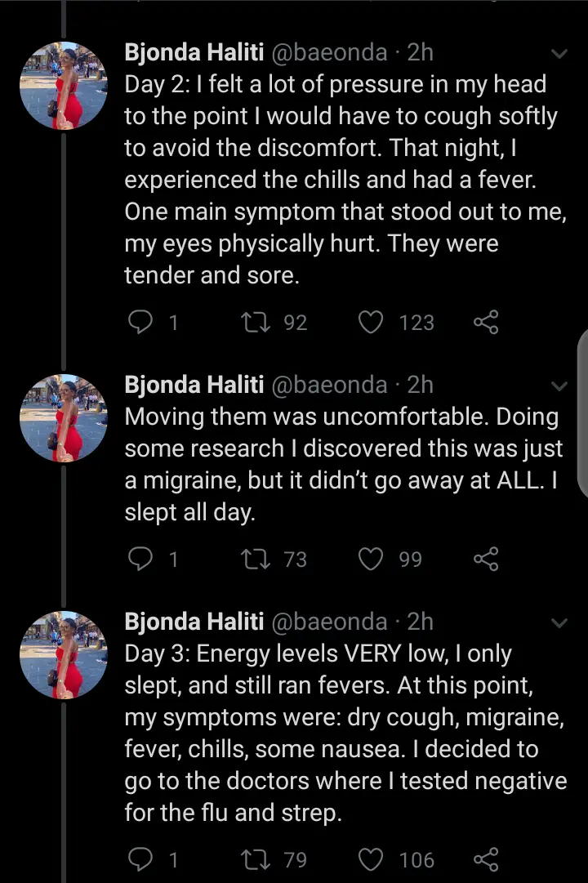This screenshot has width=588, height=883.
Task: Open the Day 2 tweet options chevron
Action: tap(559, 54)
